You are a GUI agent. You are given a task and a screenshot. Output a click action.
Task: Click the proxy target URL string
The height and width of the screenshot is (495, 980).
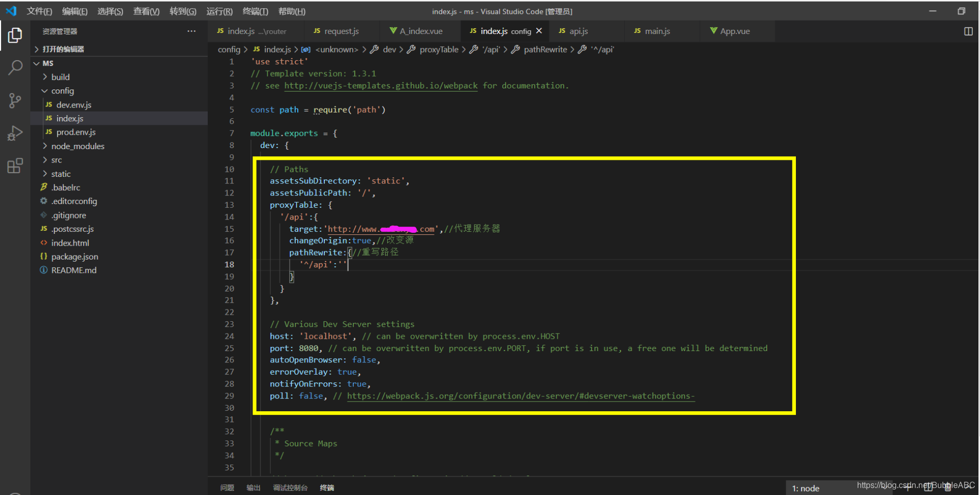pos(381,229)
